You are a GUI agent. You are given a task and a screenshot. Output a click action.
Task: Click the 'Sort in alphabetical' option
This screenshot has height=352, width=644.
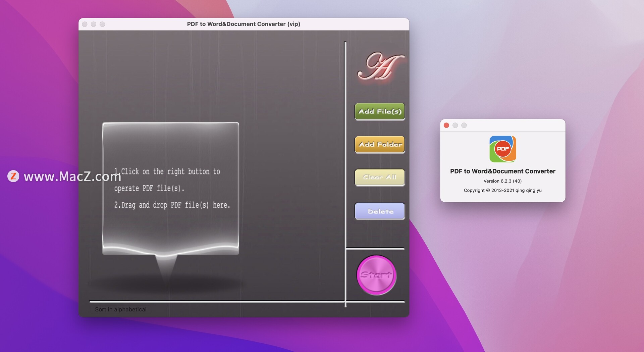click(120, 309)
